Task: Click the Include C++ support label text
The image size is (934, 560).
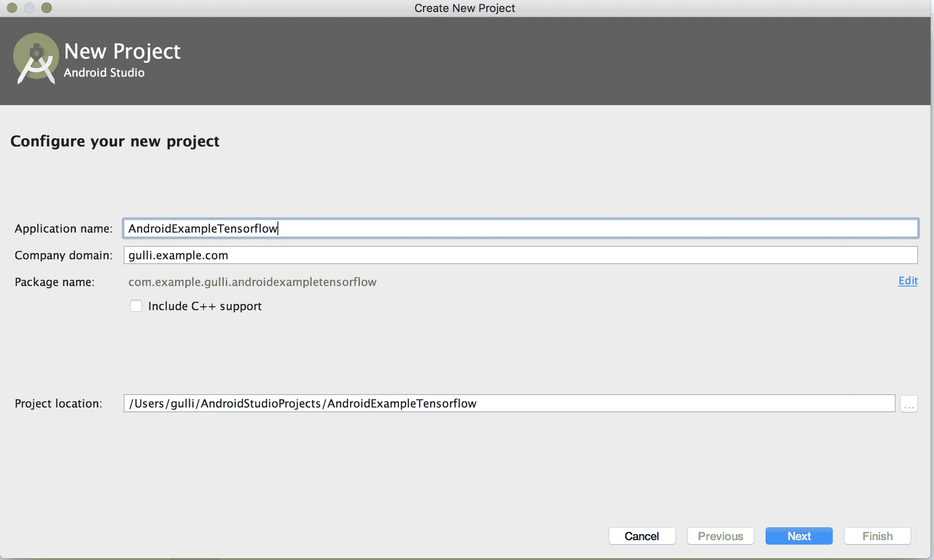Action: pyautogui.click(x=205, y=306)
